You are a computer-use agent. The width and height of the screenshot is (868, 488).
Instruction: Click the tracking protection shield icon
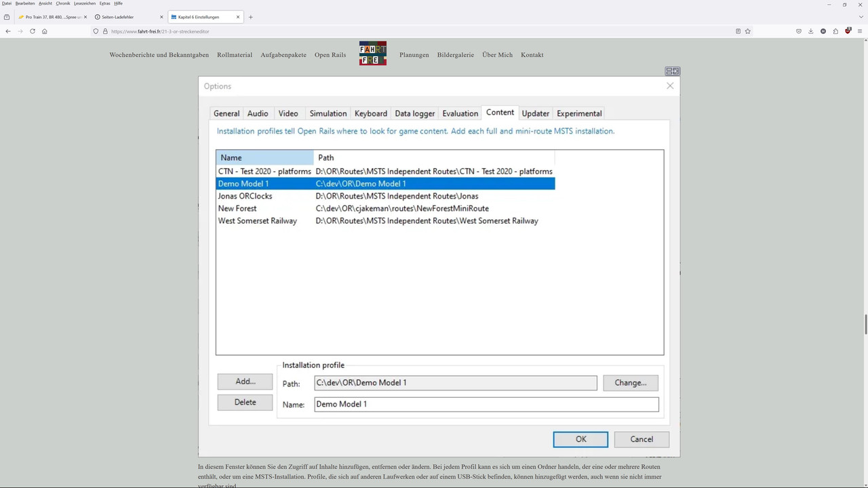[96, 31]
